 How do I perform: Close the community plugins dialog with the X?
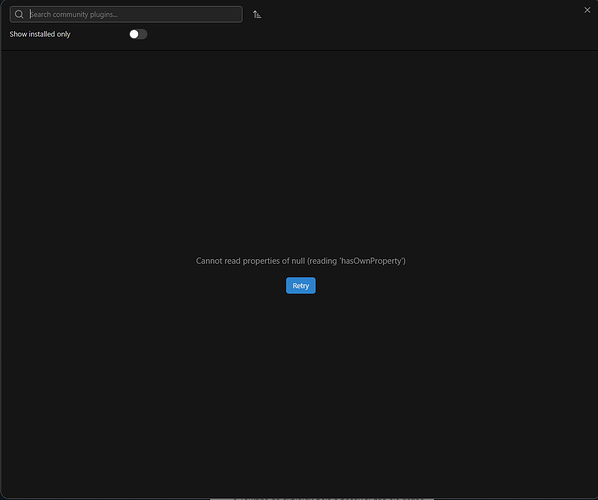[x=587, y=10]
